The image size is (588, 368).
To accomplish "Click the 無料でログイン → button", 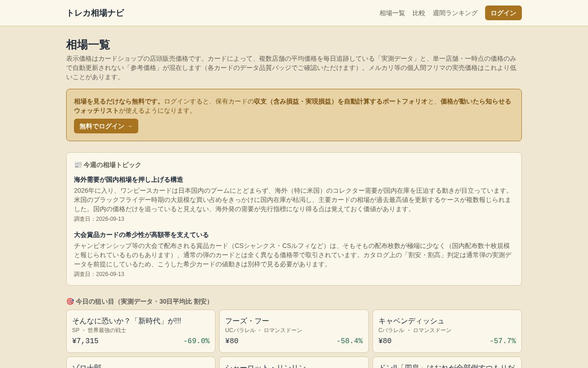I will click(106, 126).
